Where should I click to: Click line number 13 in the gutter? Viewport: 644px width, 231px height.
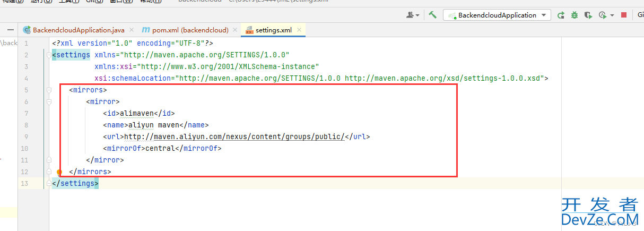click(24, 183)
